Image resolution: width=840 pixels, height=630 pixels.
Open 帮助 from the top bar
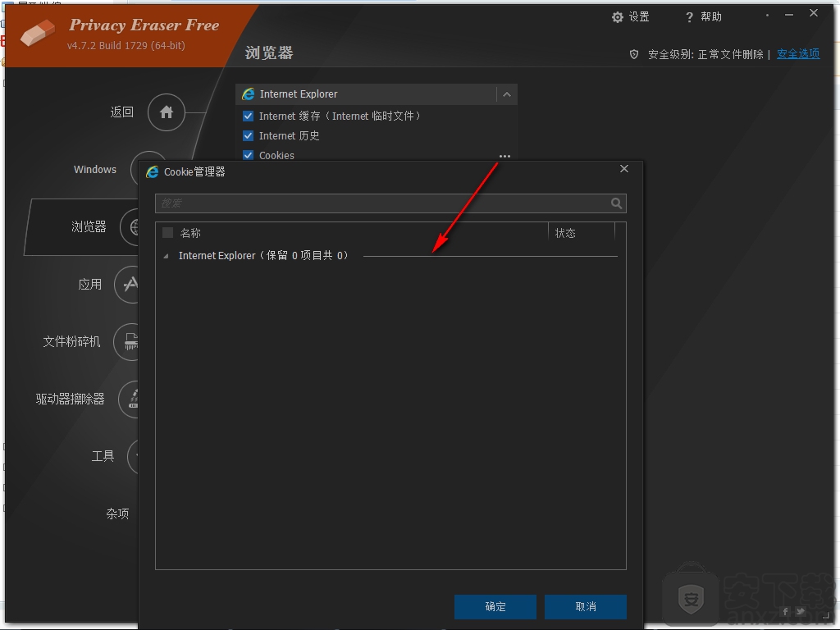(703, 17)
